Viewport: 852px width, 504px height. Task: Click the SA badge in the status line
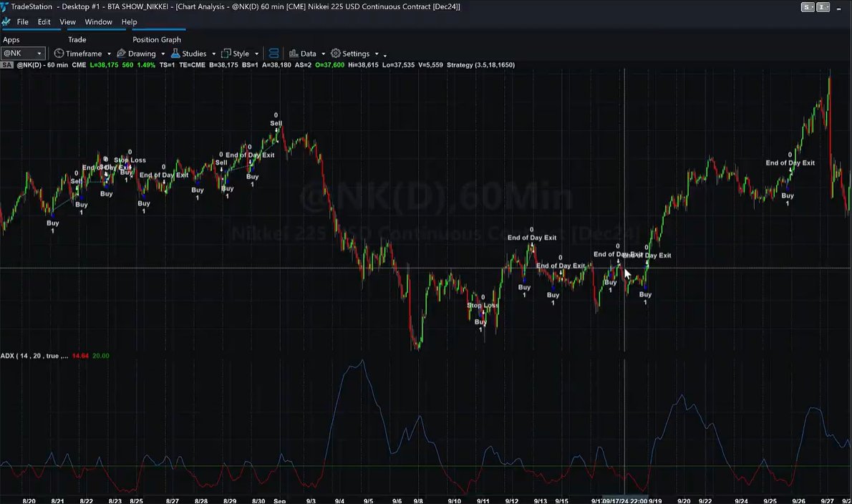tap(7, 64)
